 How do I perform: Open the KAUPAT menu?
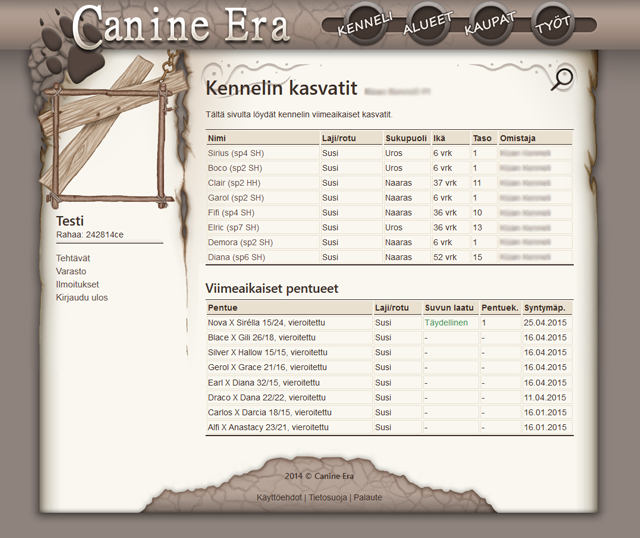point(490,25)
